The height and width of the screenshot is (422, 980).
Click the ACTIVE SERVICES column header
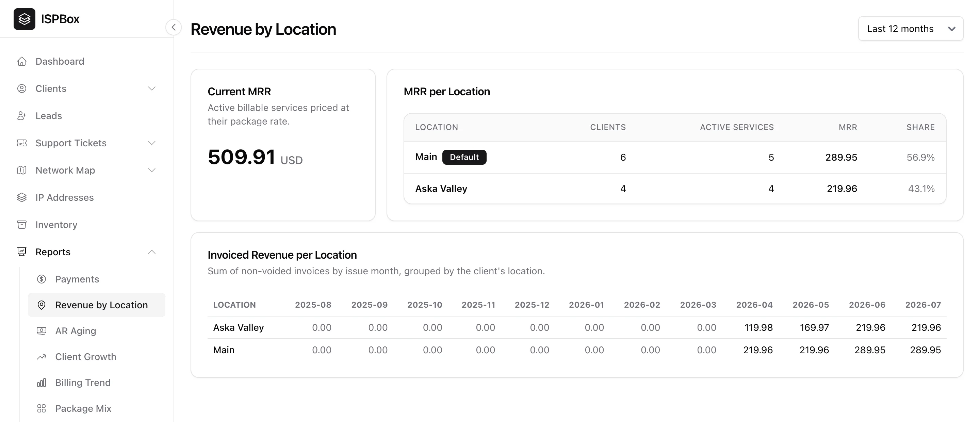click(737, 127)
